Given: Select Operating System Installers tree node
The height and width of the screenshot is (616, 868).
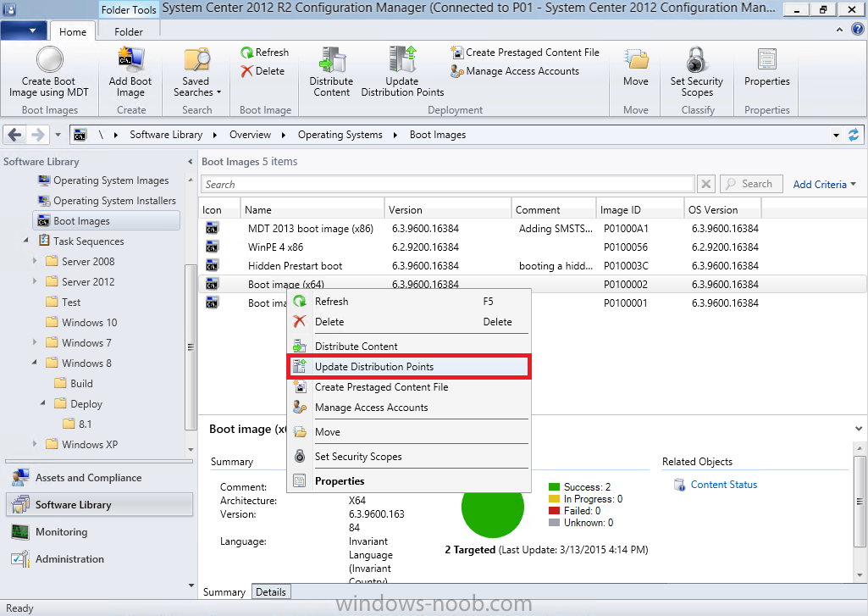Looking at the screenshot, I should point(107,201).
